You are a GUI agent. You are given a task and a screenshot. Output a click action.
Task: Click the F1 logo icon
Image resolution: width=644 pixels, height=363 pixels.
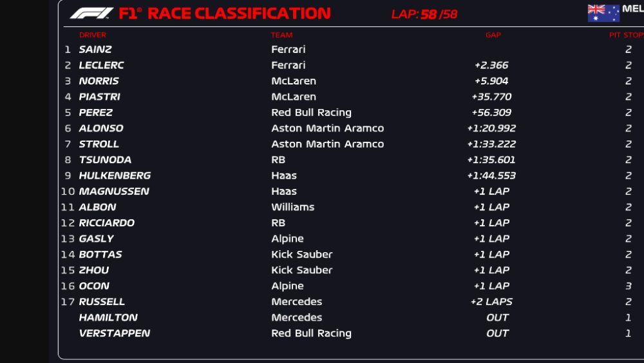91,13
